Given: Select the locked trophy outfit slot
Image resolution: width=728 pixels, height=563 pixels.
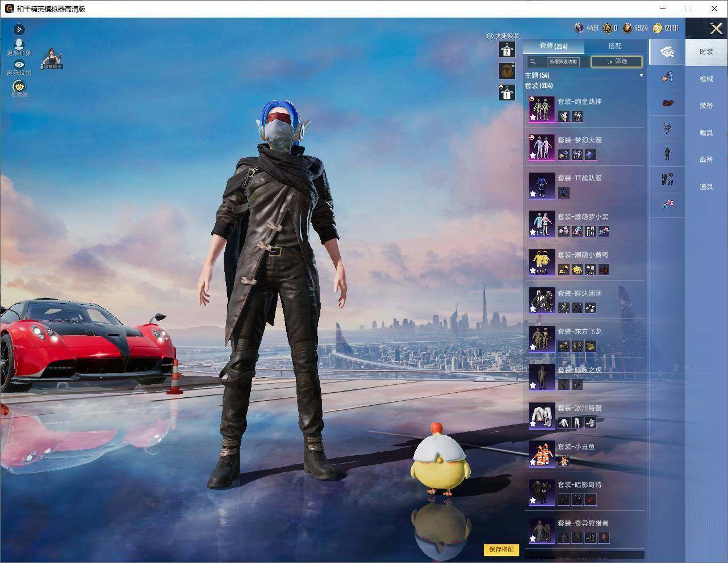Looking at the screenshot, I should pos(507,71).
